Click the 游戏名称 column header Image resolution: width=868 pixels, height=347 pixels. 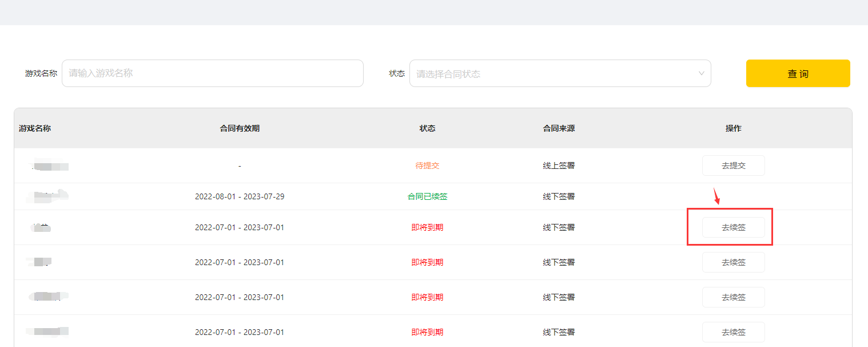coord(35,128)
